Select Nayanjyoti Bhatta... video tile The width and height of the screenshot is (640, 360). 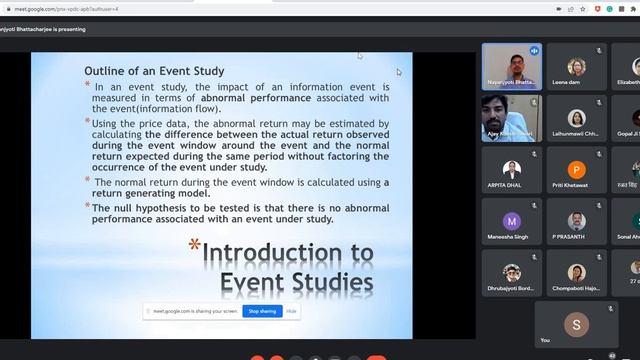tap(512, 67)
